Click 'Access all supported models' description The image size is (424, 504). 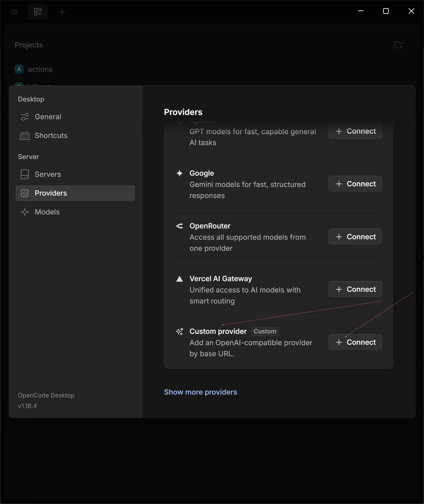coord(248,243)
